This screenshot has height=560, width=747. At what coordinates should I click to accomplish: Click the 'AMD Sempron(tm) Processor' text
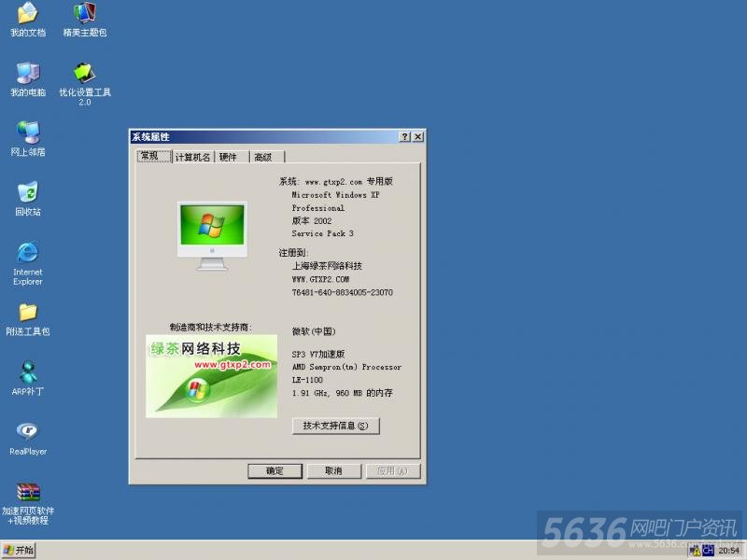[x=346, y=367]
